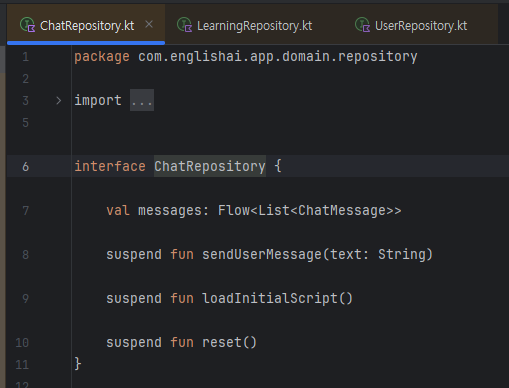Click the closing brace on line 11
The width and height of the screenshot is (509, 388).
[78, 364]
